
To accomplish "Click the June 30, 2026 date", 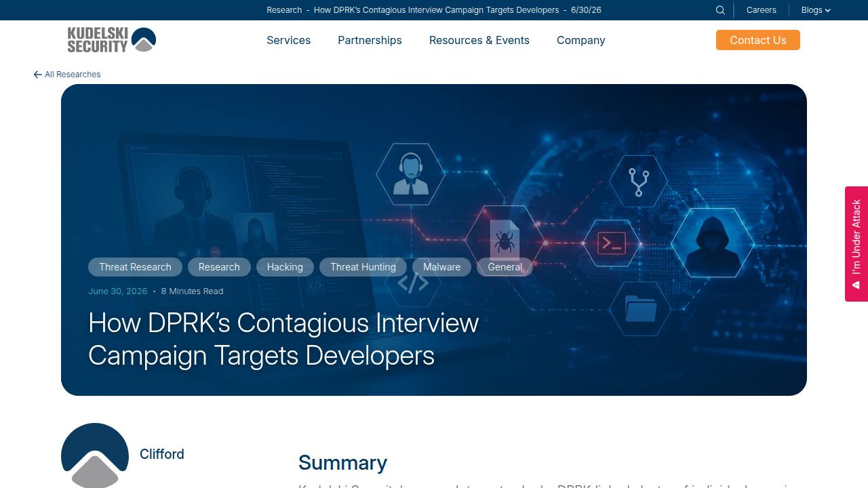I will (117, 291).
